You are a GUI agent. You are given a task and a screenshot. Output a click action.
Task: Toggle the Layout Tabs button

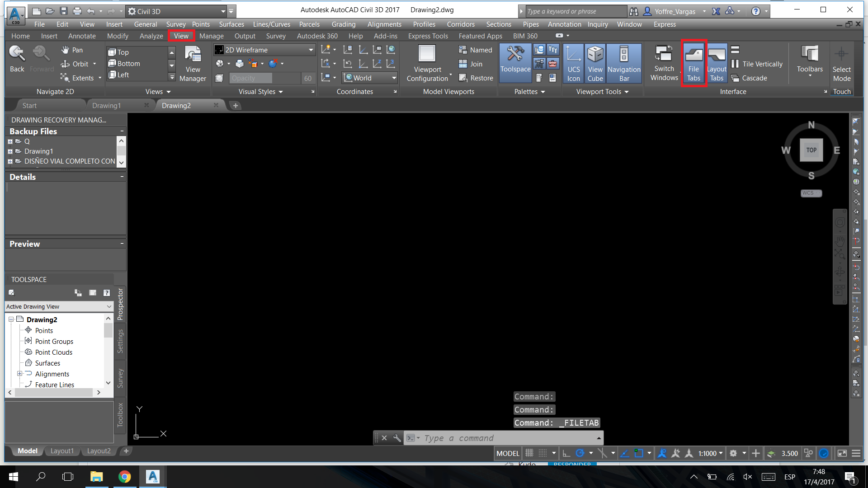click(x=717, y=63)
